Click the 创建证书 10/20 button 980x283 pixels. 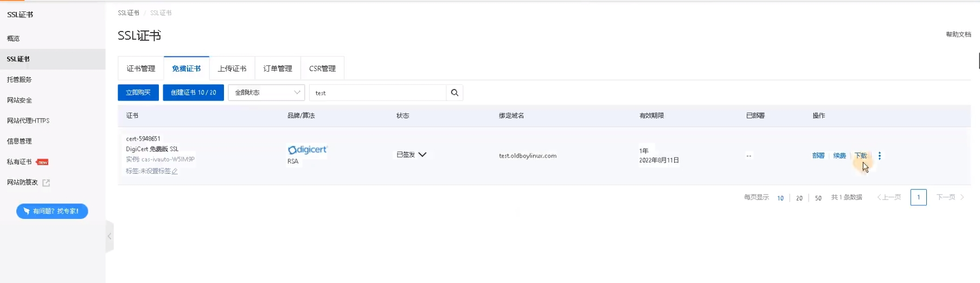click(x=193, y=93)
